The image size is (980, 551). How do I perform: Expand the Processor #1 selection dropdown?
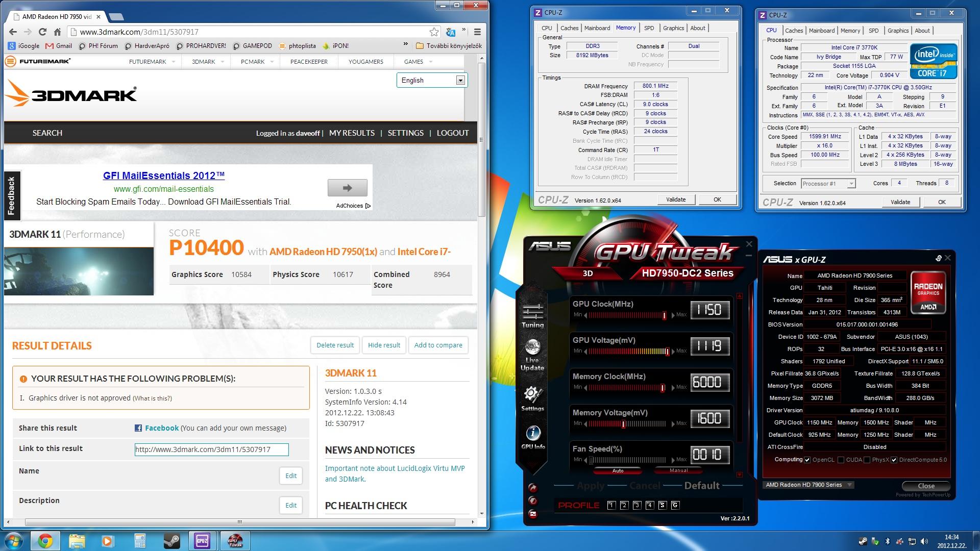click(x=851, y=184)
